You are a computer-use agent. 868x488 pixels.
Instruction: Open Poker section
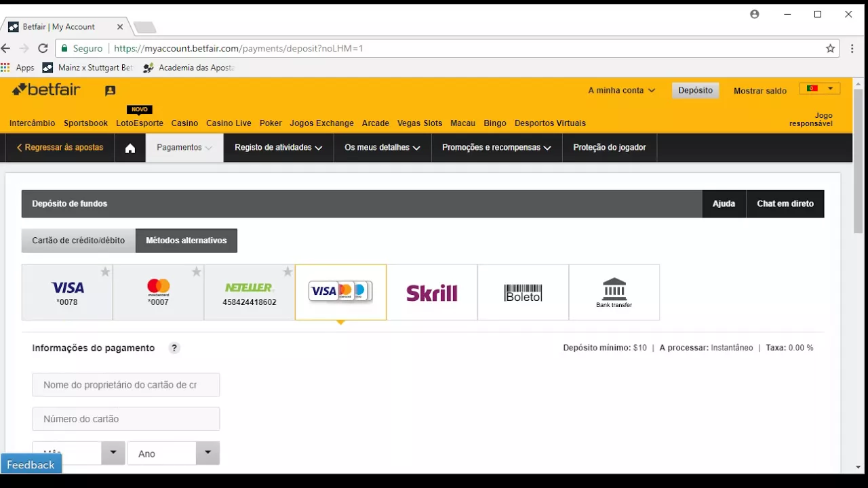click(x=271, y=123)
